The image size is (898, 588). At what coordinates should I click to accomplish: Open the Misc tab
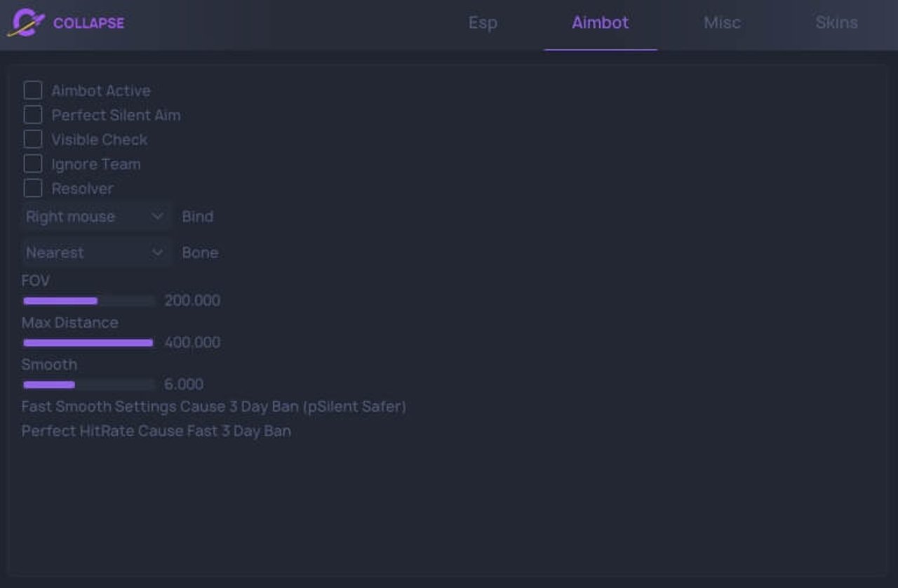click(722, 22)
